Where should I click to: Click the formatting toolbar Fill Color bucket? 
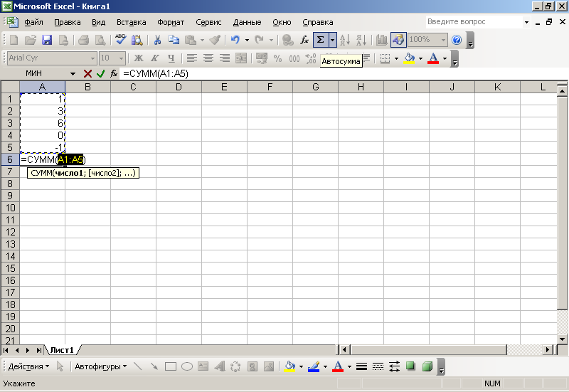(410, 58)
